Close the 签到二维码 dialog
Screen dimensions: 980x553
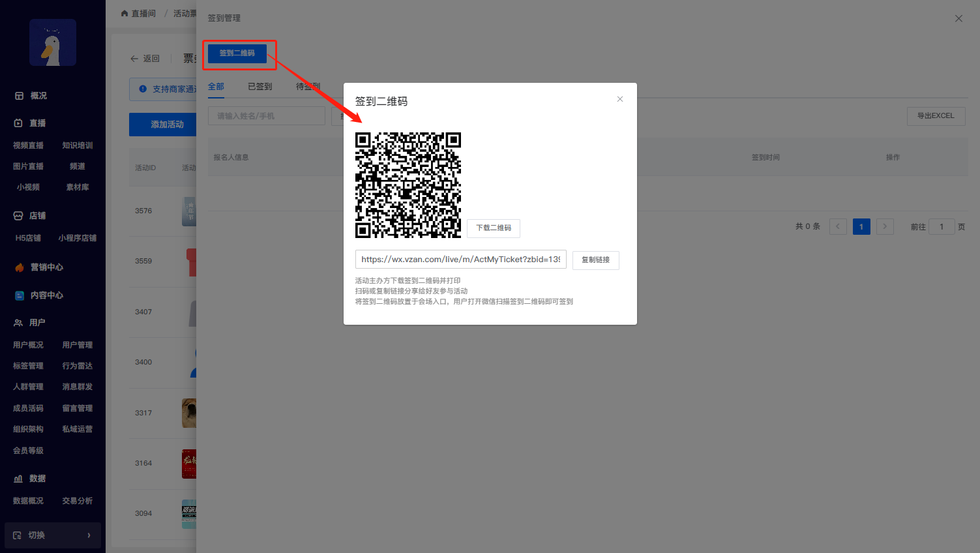click(x=620, y=99)
